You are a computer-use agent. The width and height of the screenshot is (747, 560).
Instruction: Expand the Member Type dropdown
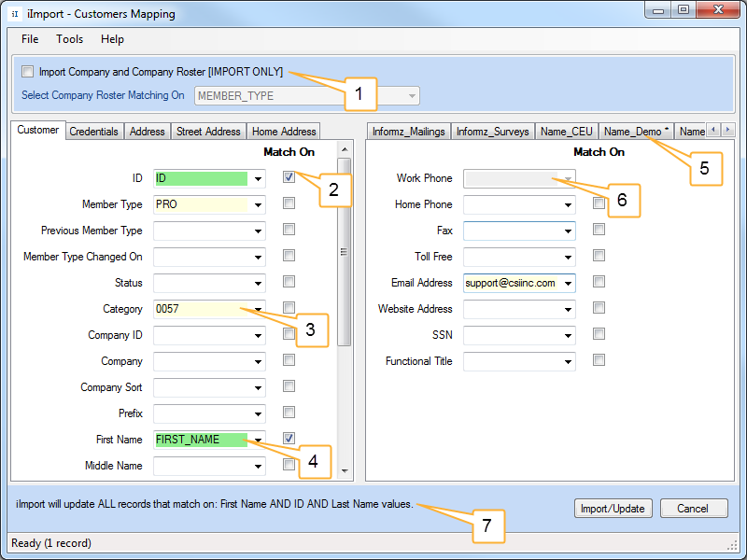tap(258, 204)
